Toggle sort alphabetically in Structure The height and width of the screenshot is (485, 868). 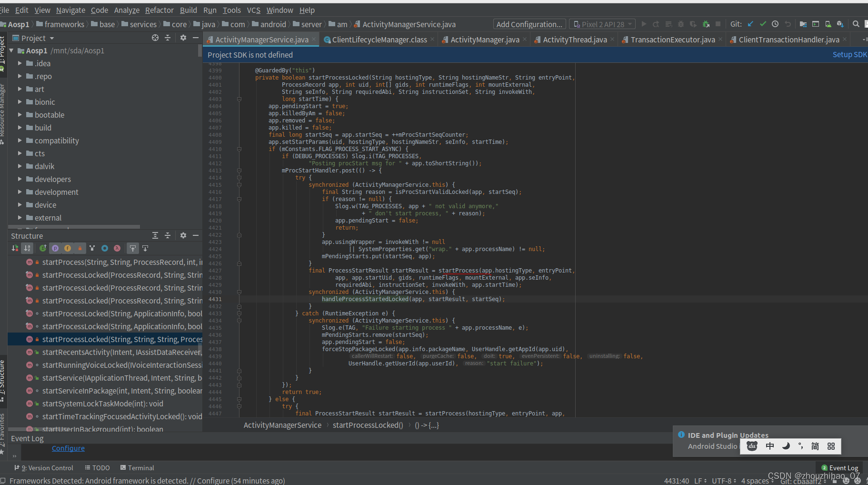pyautogui.click(x=27, y=248)
